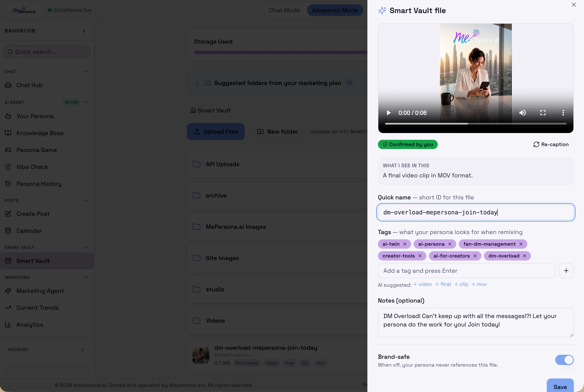Add the AI suggested clip tag
Image resolution: width=584 pixels, height=392 pixels.
pos(461,284)
